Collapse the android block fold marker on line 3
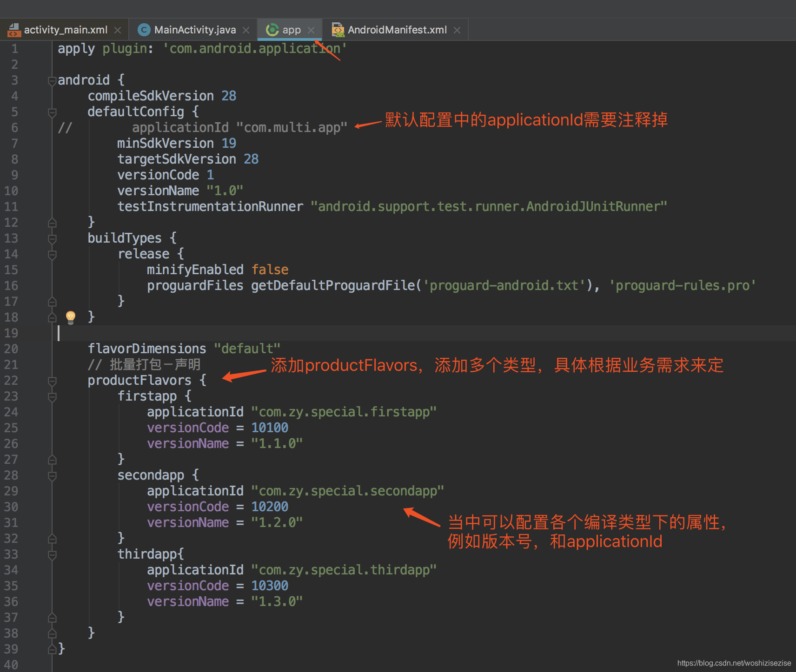796x672 pixels. 52,81
